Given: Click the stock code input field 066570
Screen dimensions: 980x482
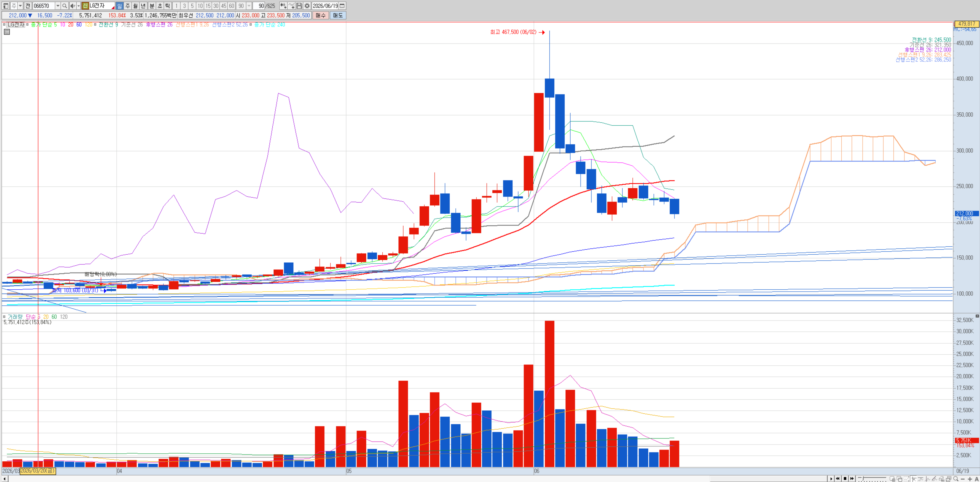Looking at the screenshot, I should point(44,6).
